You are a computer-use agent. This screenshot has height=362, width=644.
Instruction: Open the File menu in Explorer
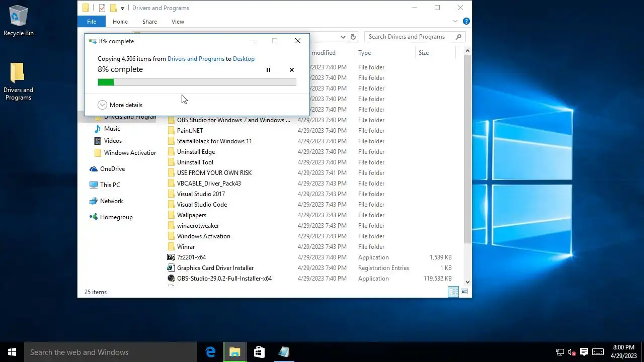click(x=92, y=22)
